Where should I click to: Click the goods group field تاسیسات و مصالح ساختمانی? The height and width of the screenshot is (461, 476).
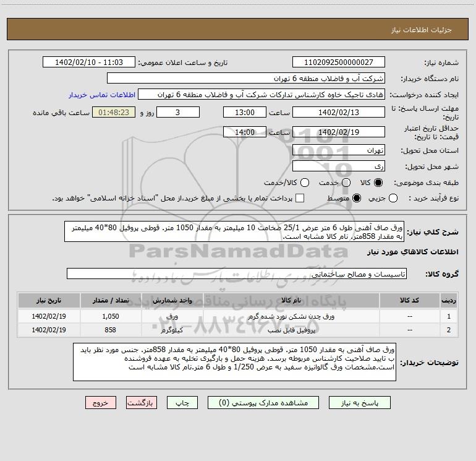tap(237, 274)
